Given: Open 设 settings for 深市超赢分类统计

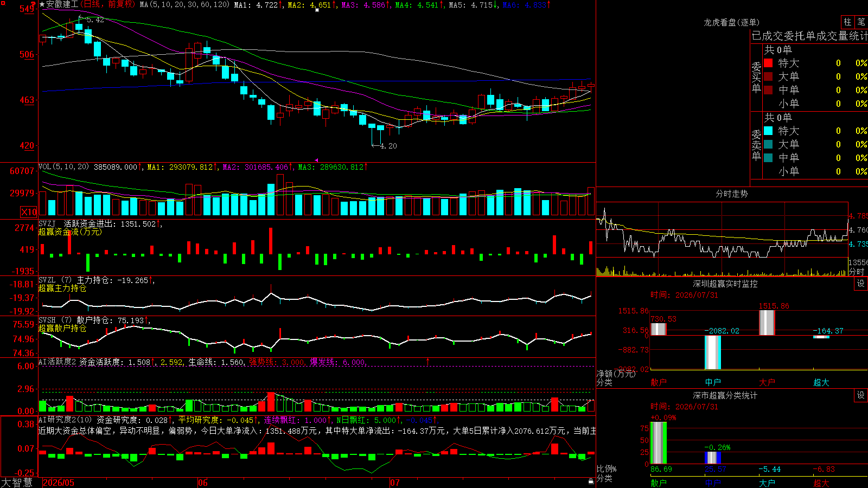Looking at the screenshot, I should [861, 395].
